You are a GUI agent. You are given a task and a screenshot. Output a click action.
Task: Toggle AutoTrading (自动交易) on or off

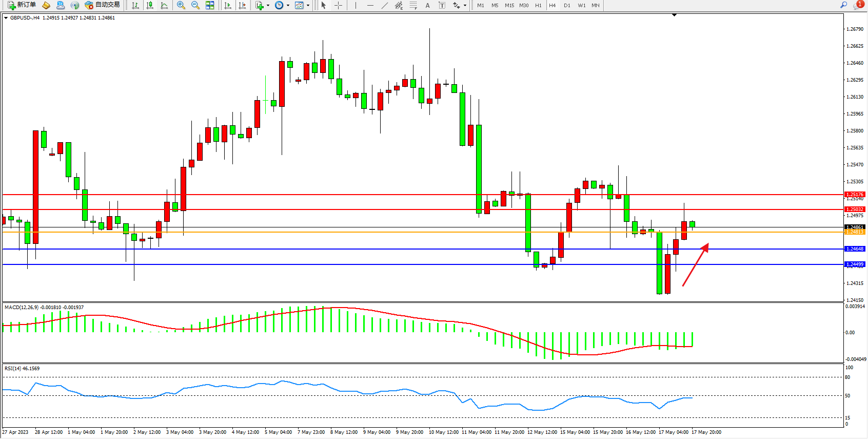(x=102, y=5)
